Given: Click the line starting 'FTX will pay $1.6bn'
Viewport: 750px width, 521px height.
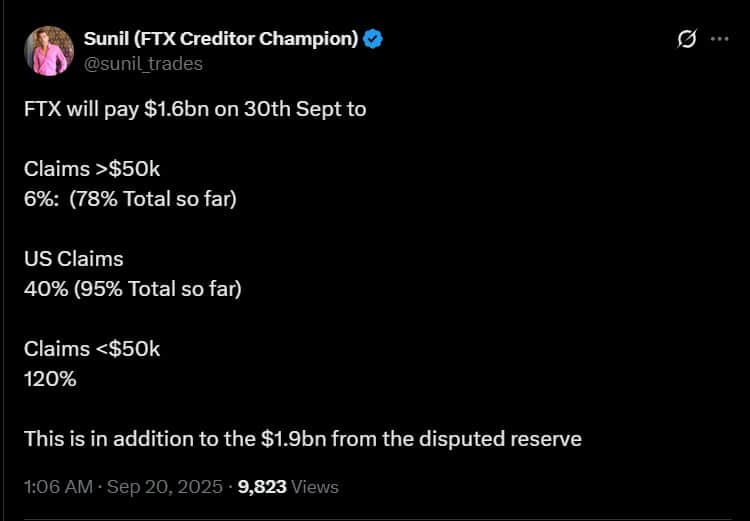Looking at the screenshot, I should [195, 108].
